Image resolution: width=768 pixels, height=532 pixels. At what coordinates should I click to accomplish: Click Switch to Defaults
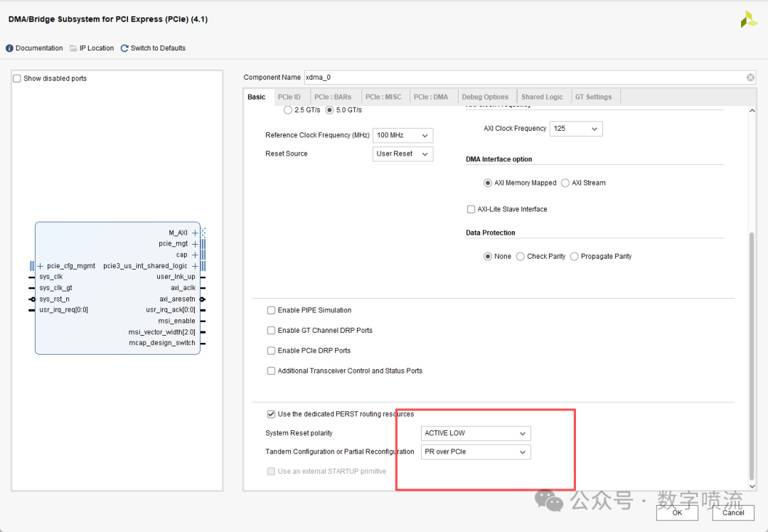tap(158, 48)
